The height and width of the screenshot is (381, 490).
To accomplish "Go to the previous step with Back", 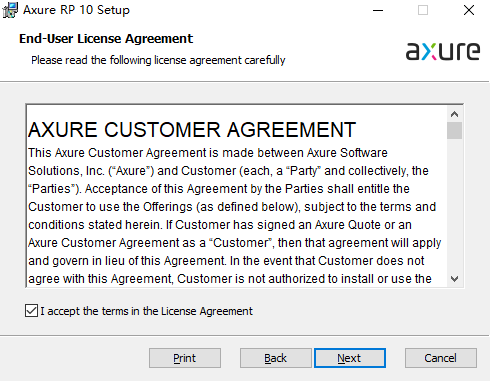I will tap(275, 358).
